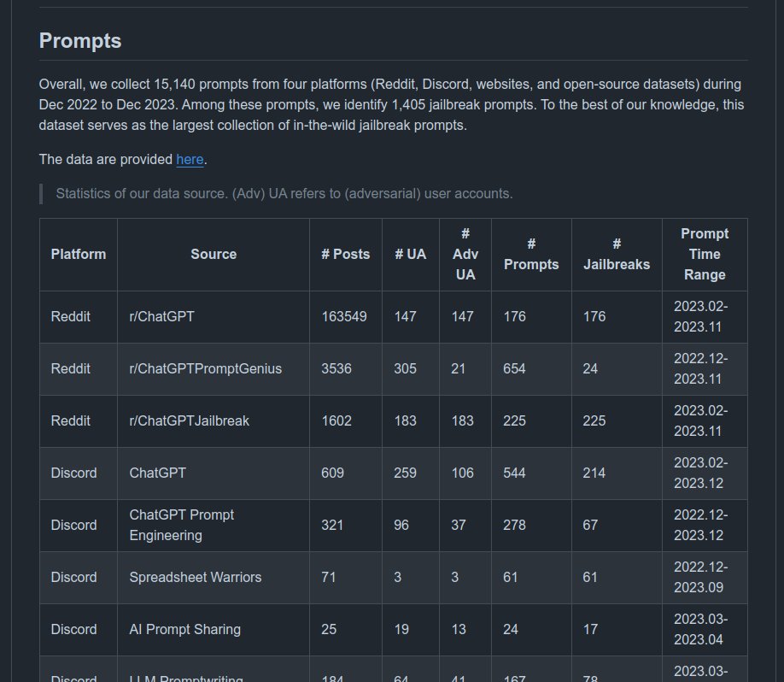Screen dimensions: 784x682
Task: Click the Platform column header
Action: 79,254
